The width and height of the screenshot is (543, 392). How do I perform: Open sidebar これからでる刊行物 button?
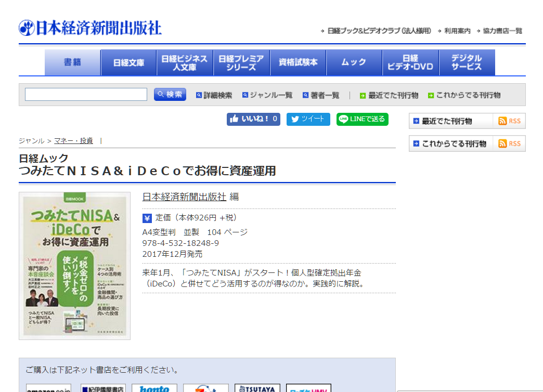[451, 143]
